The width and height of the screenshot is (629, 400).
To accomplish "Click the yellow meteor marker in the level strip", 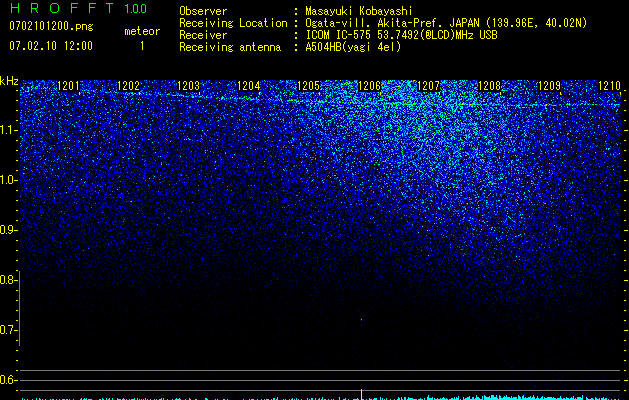I will 361,394.
